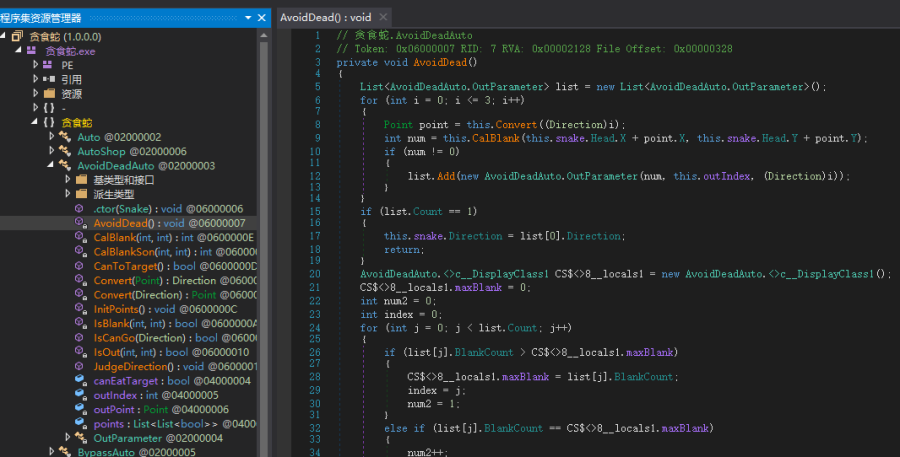Collapse the 贪食蛇 namespace node
This screenshot has height=457, width=900.
34,122
